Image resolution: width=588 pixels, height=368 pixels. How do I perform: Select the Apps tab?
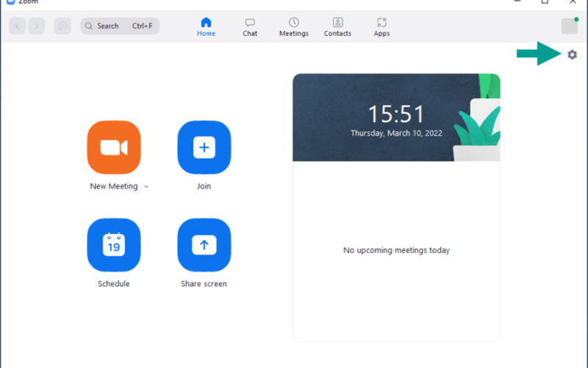click(381, 27)
